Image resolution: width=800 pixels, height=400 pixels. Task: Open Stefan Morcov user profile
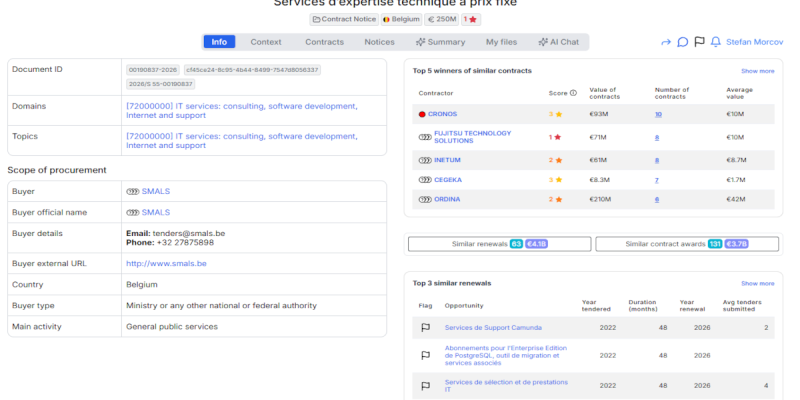pos(755,42)
